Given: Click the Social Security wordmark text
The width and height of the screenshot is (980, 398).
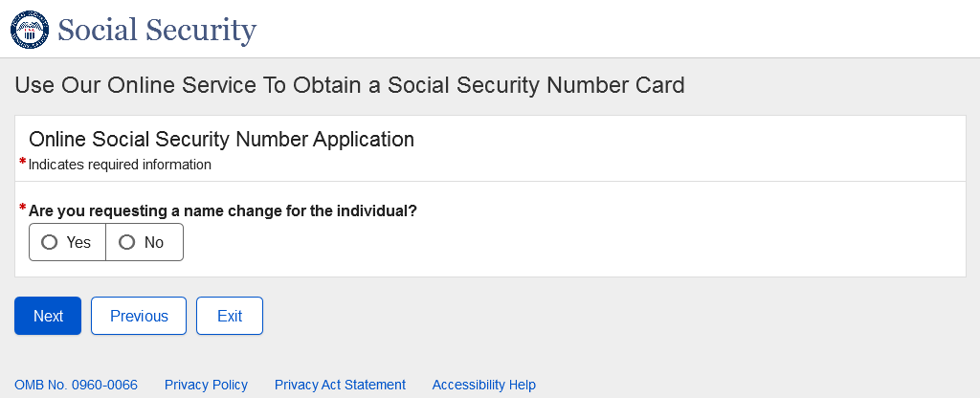Looking at the screenshot, I should (157, 30).
